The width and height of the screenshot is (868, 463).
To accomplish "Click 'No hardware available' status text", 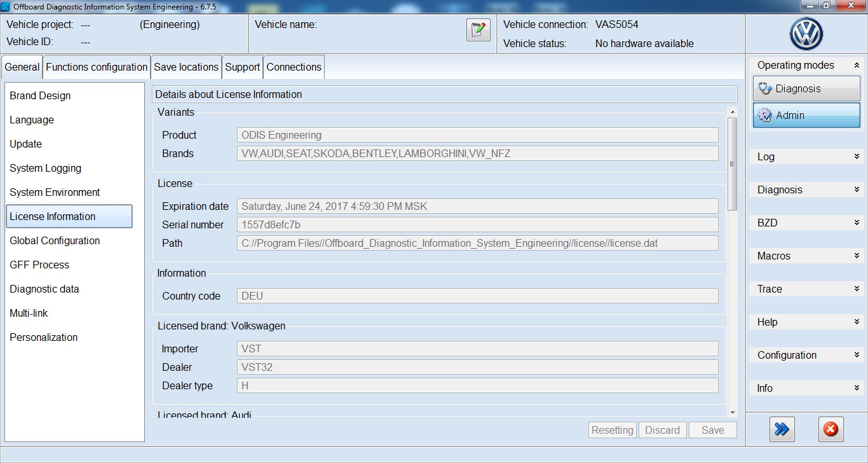I will [644, 44].
